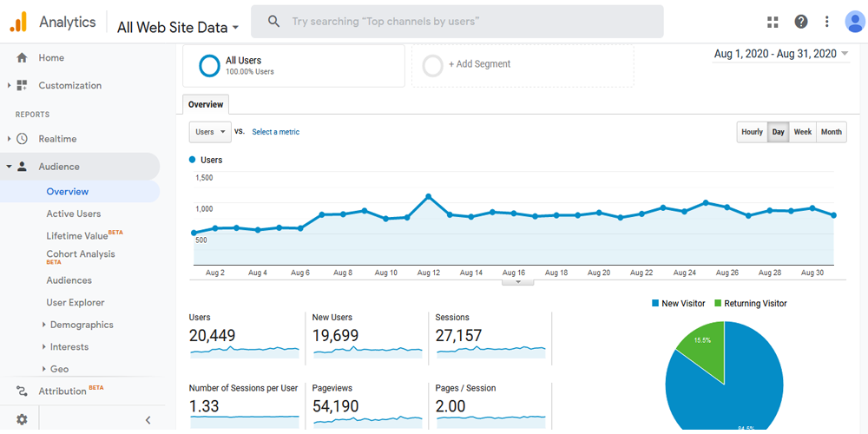The image size is (868, 434).
Task: Open the apps grid icon
Action: 773,22
